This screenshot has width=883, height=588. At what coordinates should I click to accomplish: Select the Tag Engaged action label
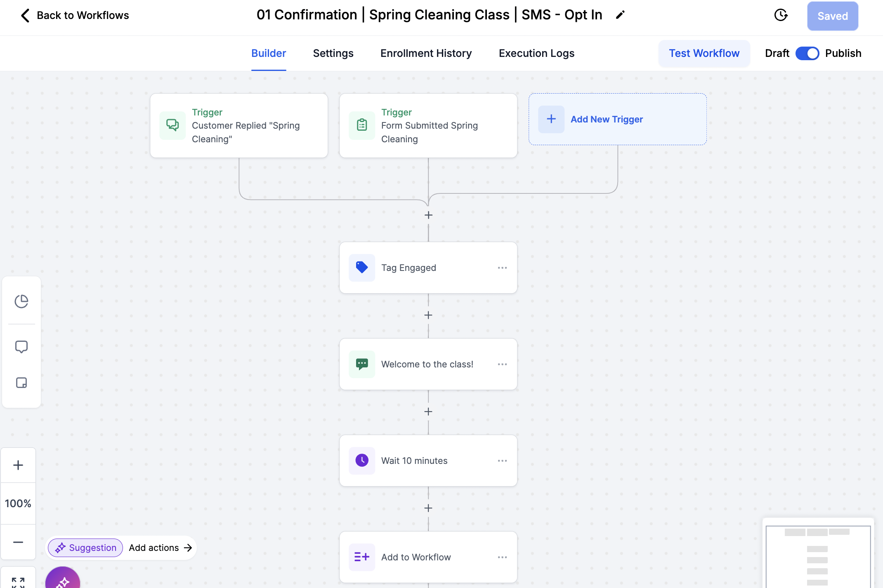(408, 268)
